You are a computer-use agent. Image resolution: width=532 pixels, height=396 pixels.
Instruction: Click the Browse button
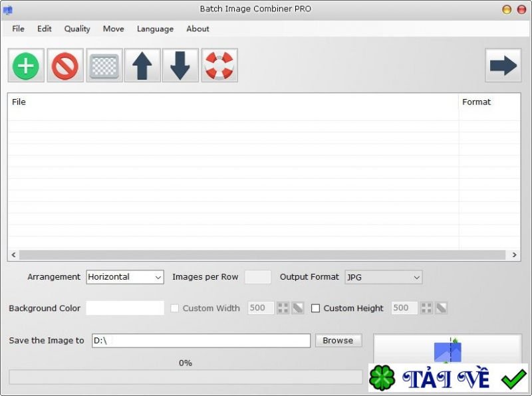[338, 340]
